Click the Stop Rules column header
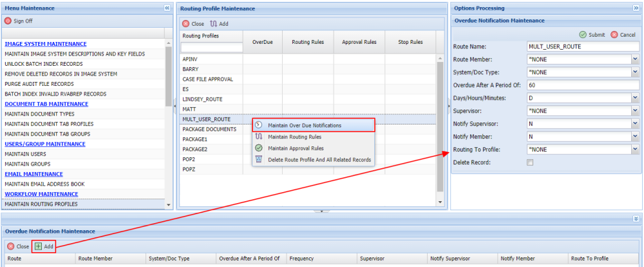Image resolution: width=644 pixels, height=267 pixels. [x=410, y=42]
